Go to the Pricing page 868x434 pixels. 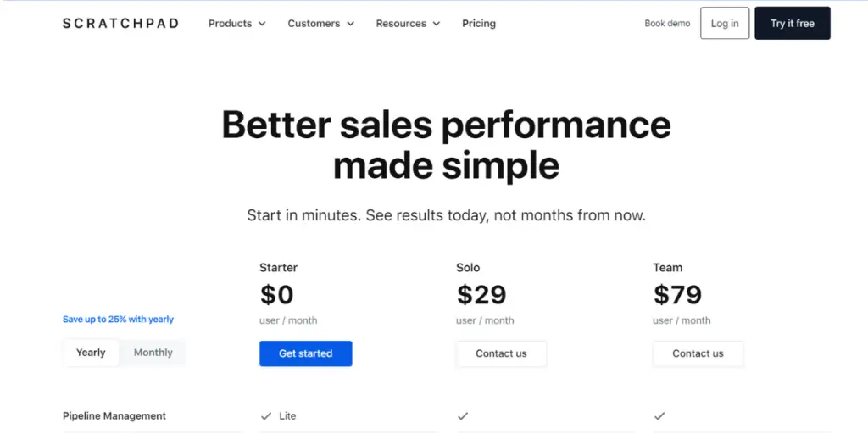pyautogui.click(x=479, y=23)
